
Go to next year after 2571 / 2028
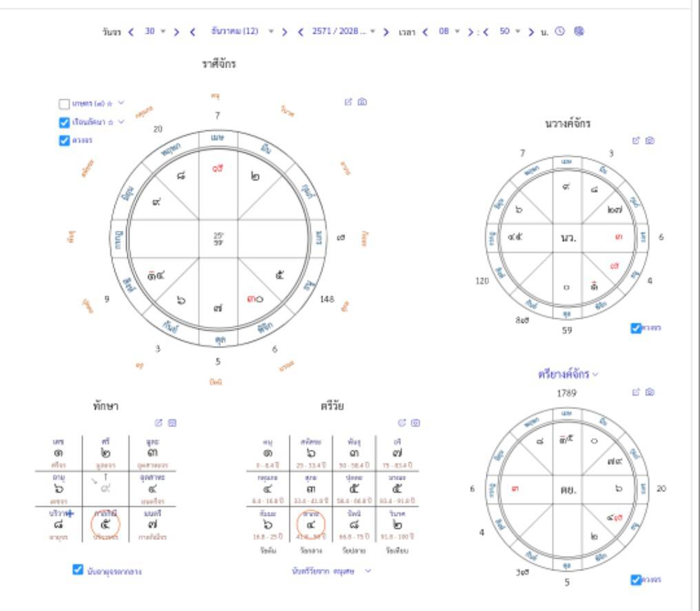(x=386, y=32)
